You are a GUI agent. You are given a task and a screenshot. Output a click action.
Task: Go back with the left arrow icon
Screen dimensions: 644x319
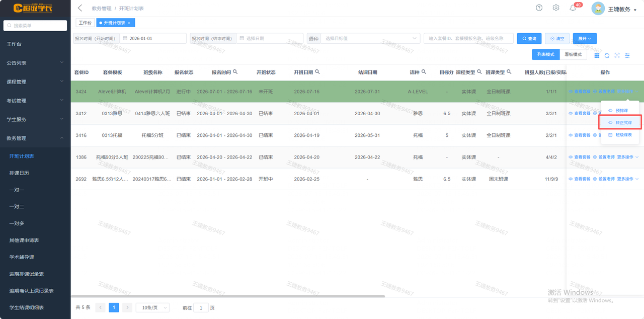tap(80, 9)
